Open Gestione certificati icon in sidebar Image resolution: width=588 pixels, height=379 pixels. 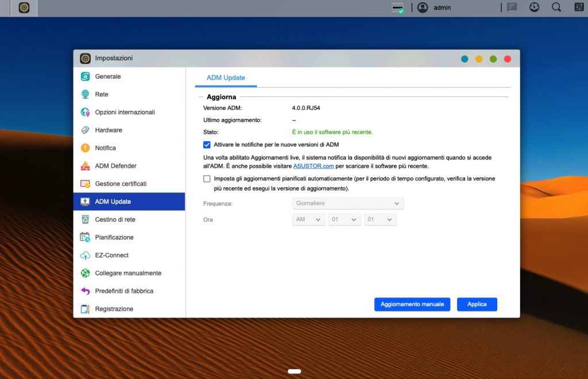85,184
